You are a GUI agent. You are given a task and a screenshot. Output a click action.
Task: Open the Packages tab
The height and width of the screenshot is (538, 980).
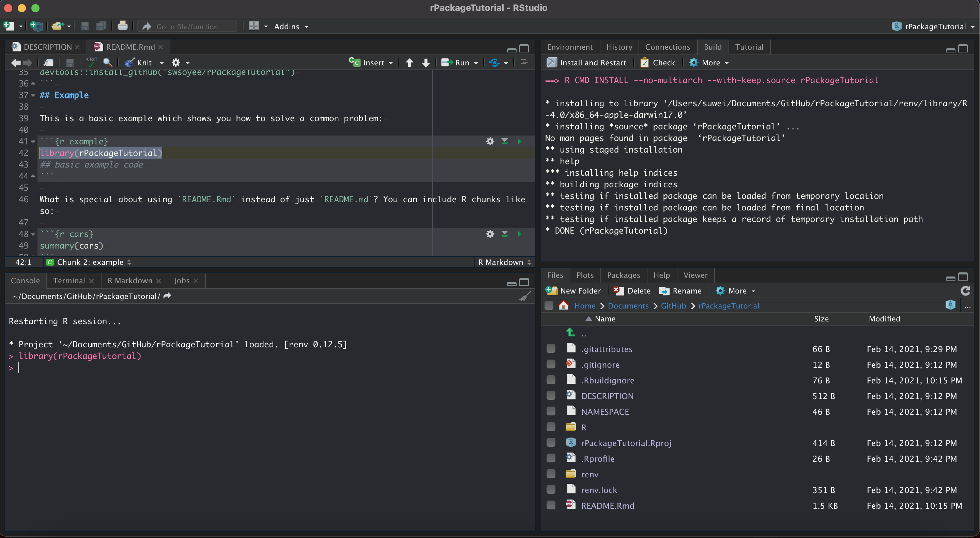[623, 275]
